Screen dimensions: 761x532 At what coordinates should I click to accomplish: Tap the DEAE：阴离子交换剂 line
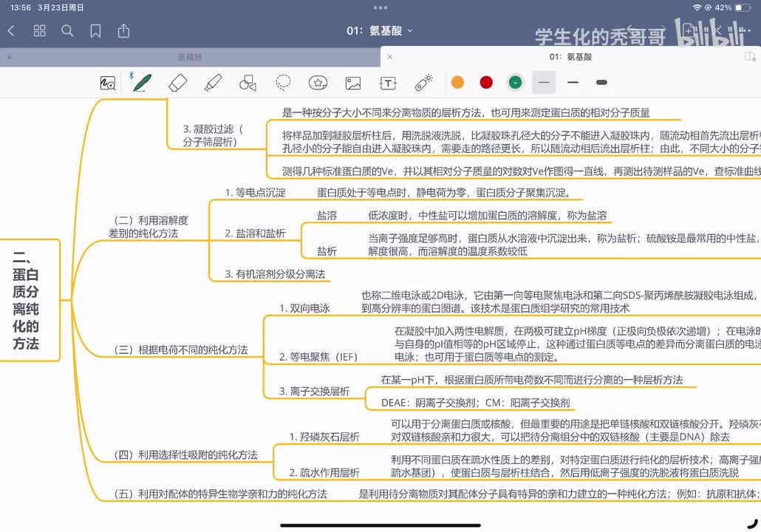[476, 403]
